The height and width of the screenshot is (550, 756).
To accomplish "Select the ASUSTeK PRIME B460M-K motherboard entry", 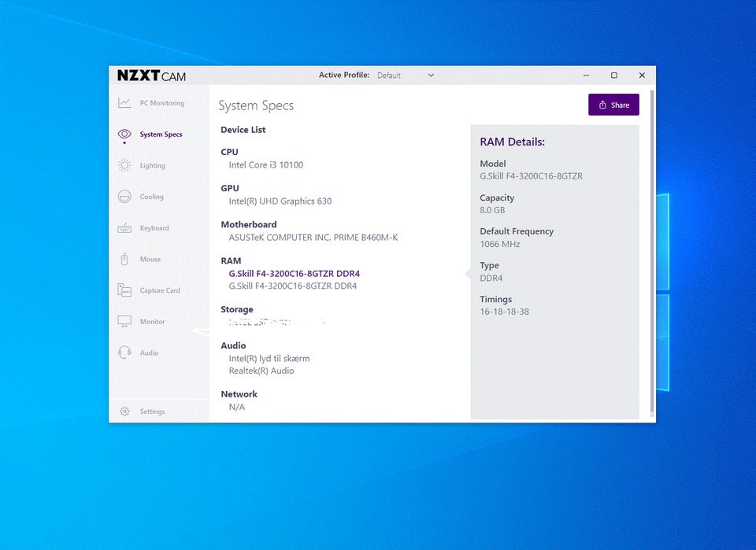I will click(313, 238).
